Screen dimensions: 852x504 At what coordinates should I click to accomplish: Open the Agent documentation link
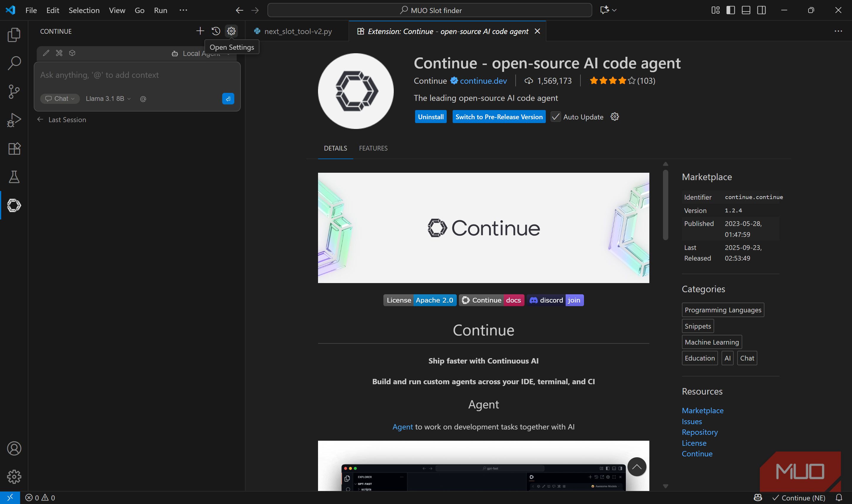click(402, 427)
